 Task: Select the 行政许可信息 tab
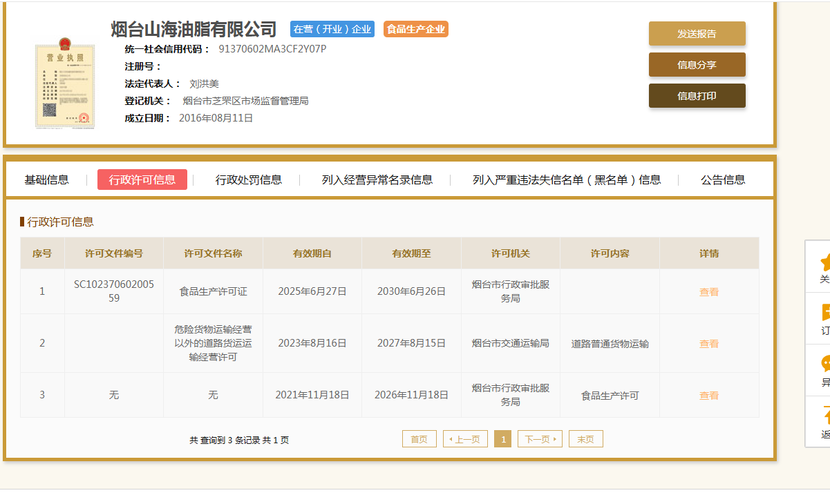point(142,180)
